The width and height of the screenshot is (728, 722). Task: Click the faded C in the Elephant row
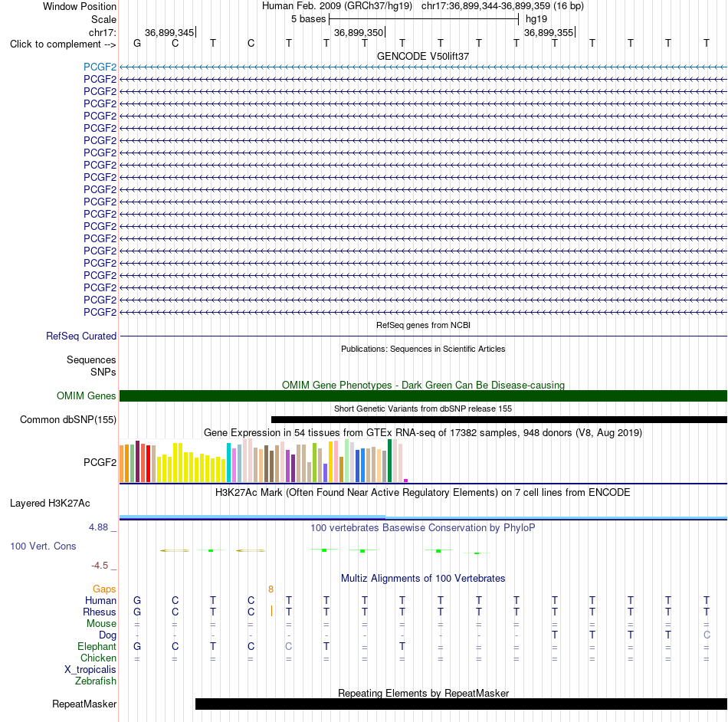coord(288,647)
